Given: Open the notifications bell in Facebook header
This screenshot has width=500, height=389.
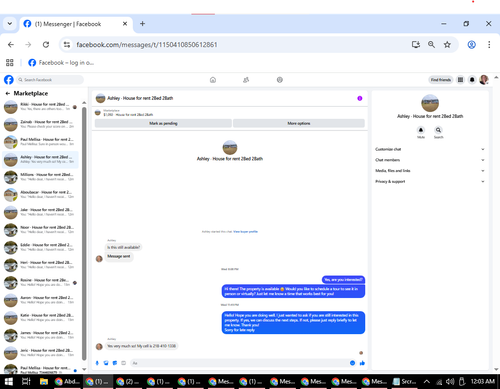Looking at the screenshot, I should point(472,80).
